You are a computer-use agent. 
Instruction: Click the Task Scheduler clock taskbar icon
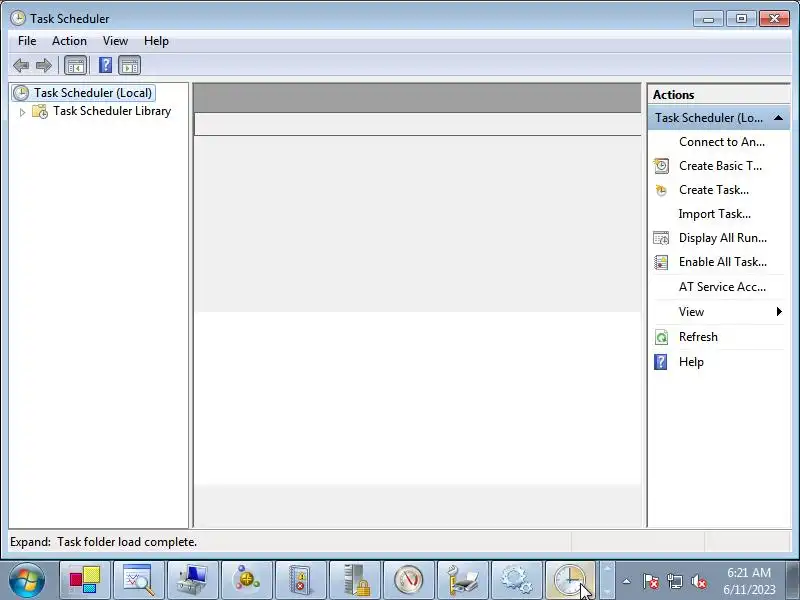point(570,581)
